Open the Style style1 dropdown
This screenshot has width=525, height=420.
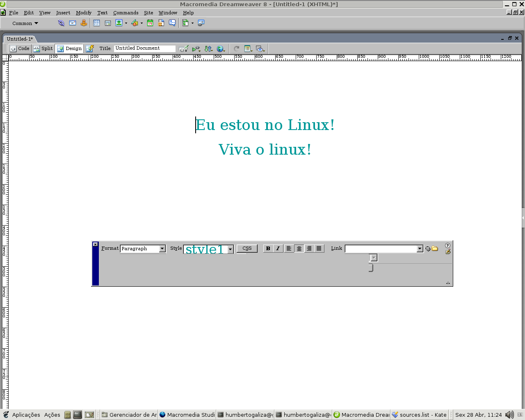[x=230, y=249]
